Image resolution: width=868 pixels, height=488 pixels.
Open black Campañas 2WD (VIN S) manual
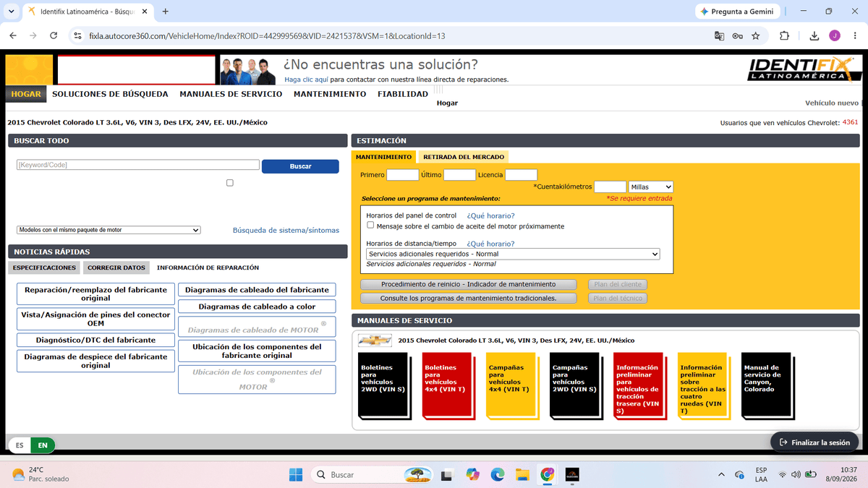pyautogui.click(x=574, y=385)
